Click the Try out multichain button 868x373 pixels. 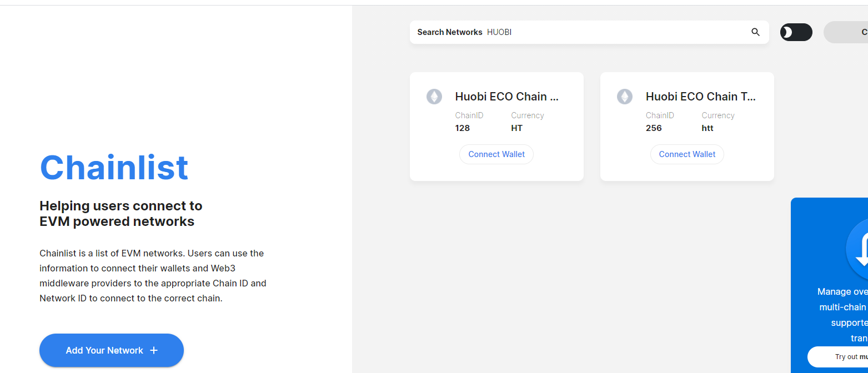(x=844, y=356)
